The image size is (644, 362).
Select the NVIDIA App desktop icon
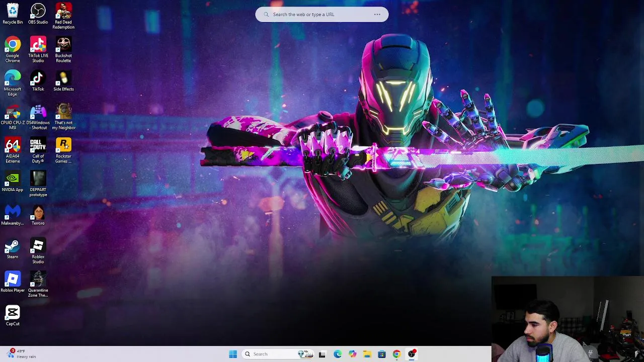[13, 182]
